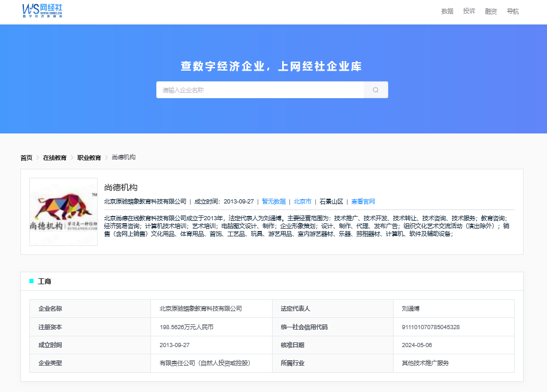This screenshot has height=392, width=547.
Task: Select 有限责任公司 company type value
Action: click(211, 363)
